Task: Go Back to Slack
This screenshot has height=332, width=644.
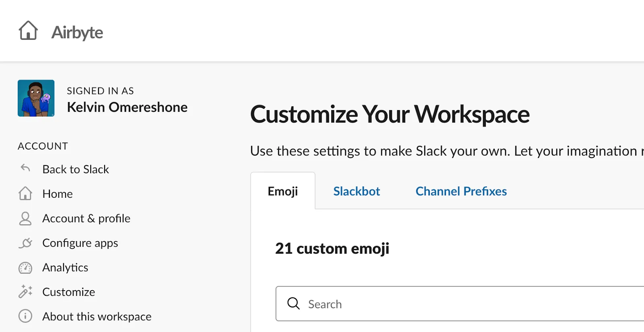Action: [76, 169]
